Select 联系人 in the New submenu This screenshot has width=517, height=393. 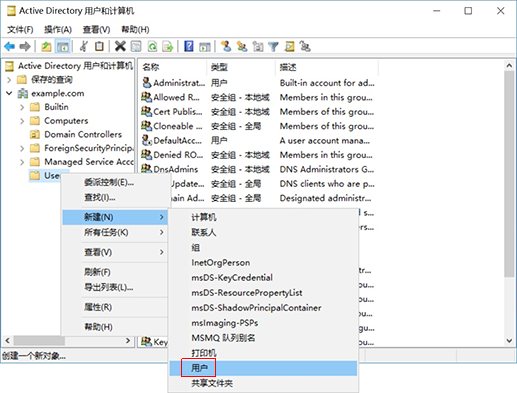pos(263,232)
